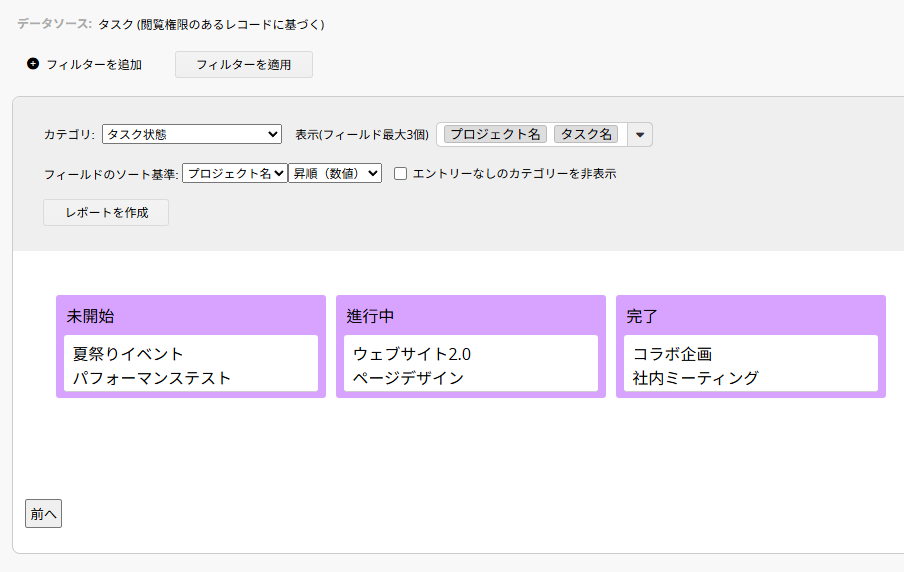Click the パフォーマンステスト task name
The width and height of the screenshot is (904, 572).
pyautogui.click(x=152, y=378)
